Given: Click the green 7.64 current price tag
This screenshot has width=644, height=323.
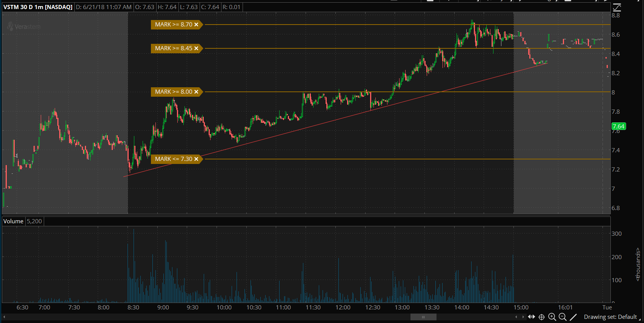Looking at the screenshot, I should point(618,127).
